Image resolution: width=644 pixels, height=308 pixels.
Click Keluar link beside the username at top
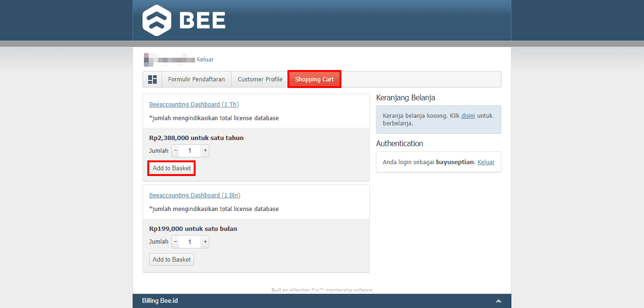tap(205, 60)
